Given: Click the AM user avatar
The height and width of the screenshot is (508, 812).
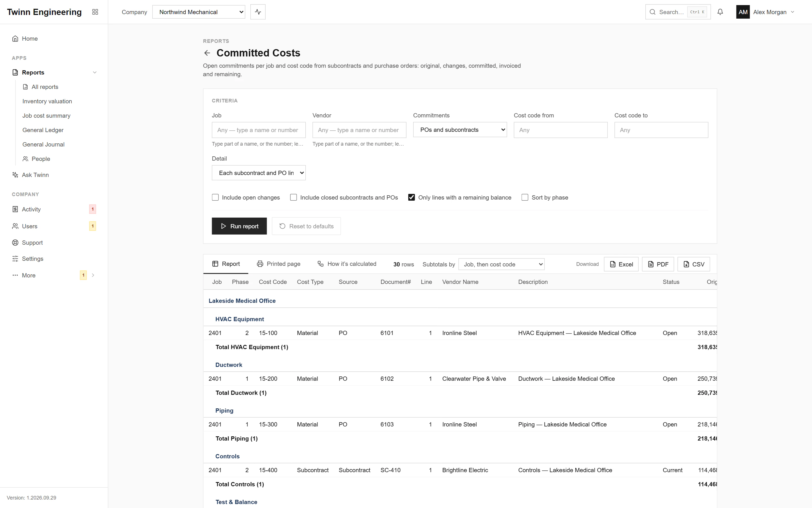Looking at the screenshot, I should 743,12.
